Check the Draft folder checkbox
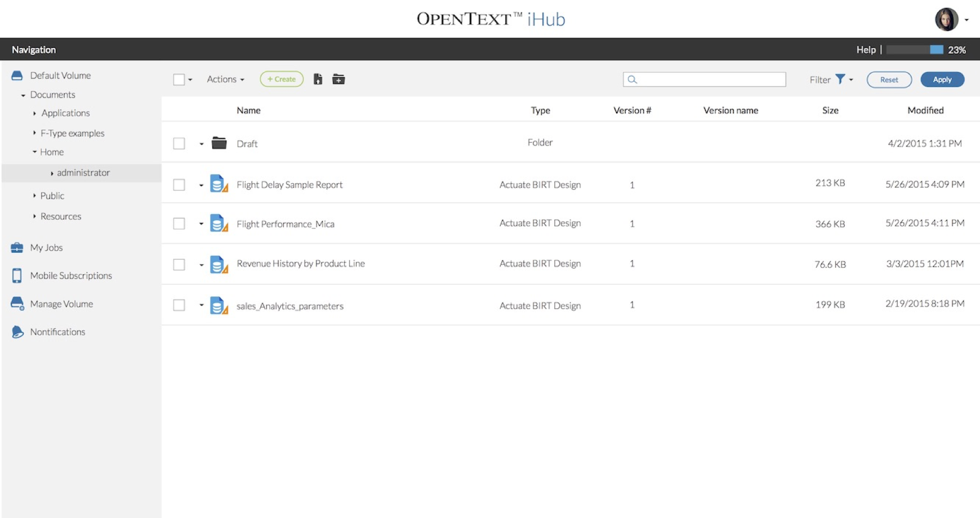This screenshot has height=518, width=980. pos(179,144)
